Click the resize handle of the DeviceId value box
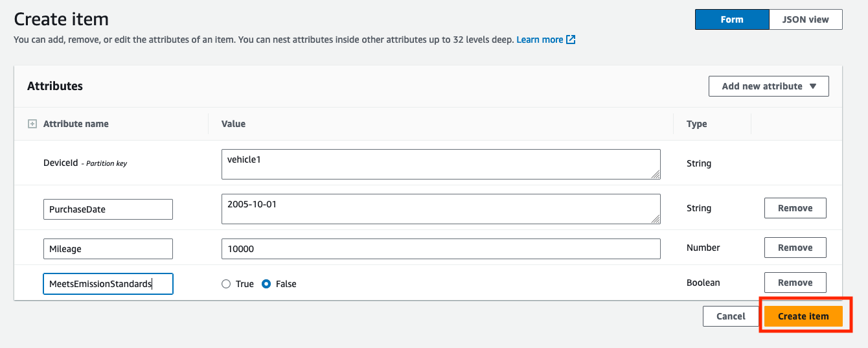Screen dimensions: 868x348 coord(656,174)
